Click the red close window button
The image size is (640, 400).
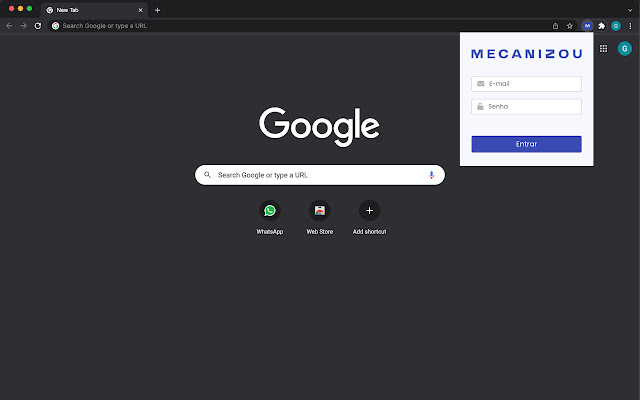[x=11, y=9]
